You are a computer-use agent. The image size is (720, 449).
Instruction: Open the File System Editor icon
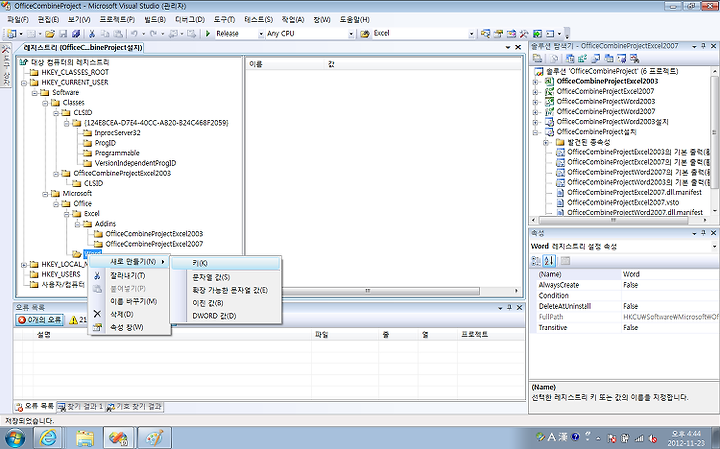(x=570, y=58)
